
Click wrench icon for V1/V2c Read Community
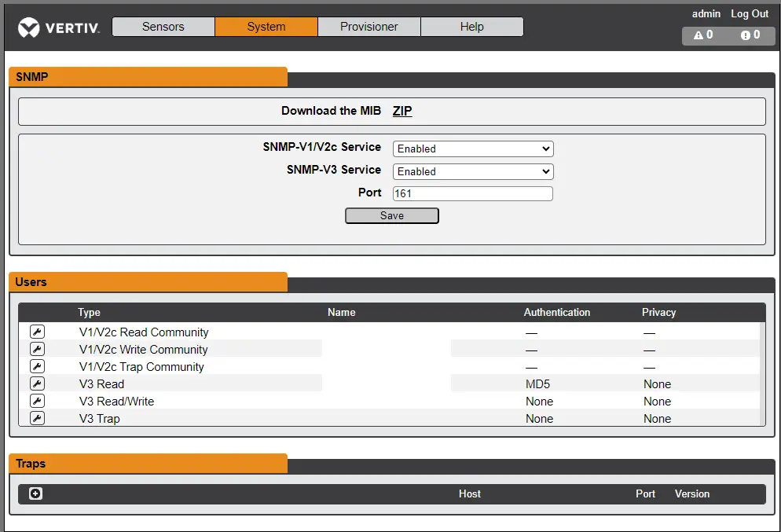(x=37, y=332)
